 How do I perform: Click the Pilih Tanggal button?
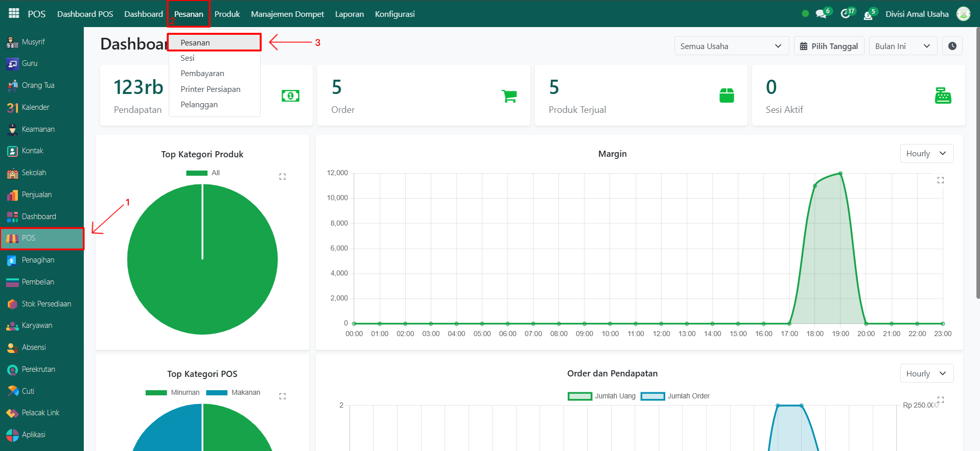pyautogui.click(x=829, y=46)
